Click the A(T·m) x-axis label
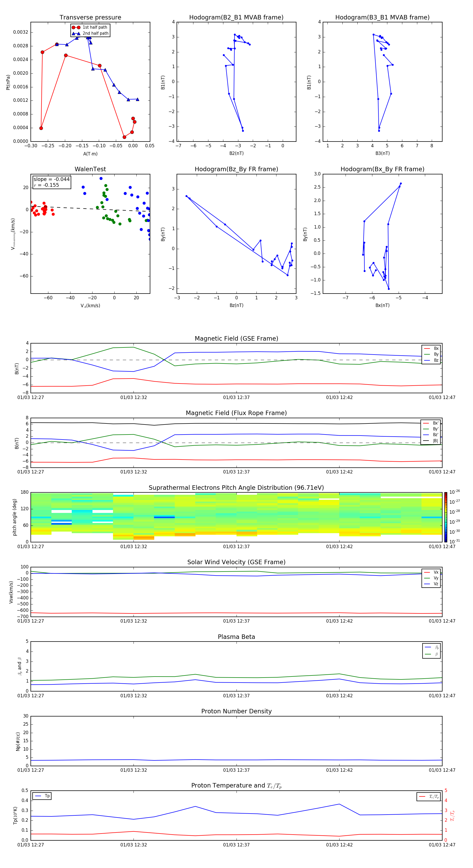Screen dimensions: 473x868 (90, 154)
